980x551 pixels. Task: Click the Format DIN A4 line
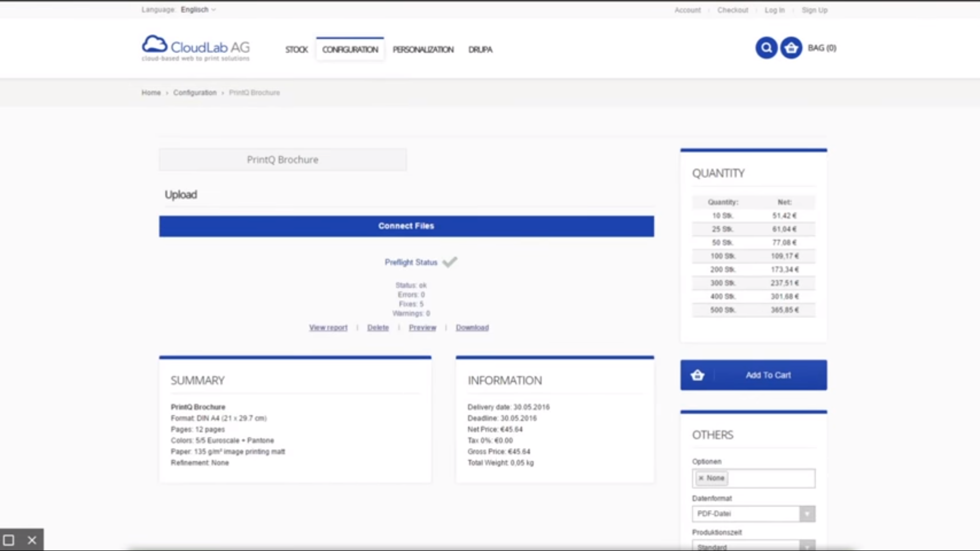coord(218,418)
